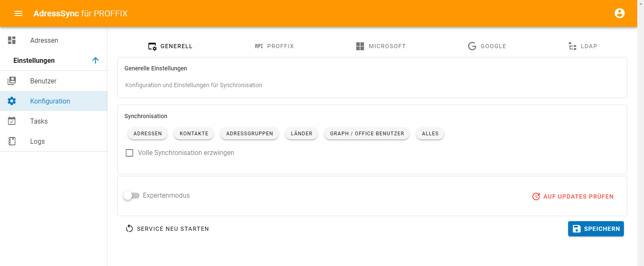Open the hamburger navigation menu
This screenshot has width=644, height=266.
point(18,13)
